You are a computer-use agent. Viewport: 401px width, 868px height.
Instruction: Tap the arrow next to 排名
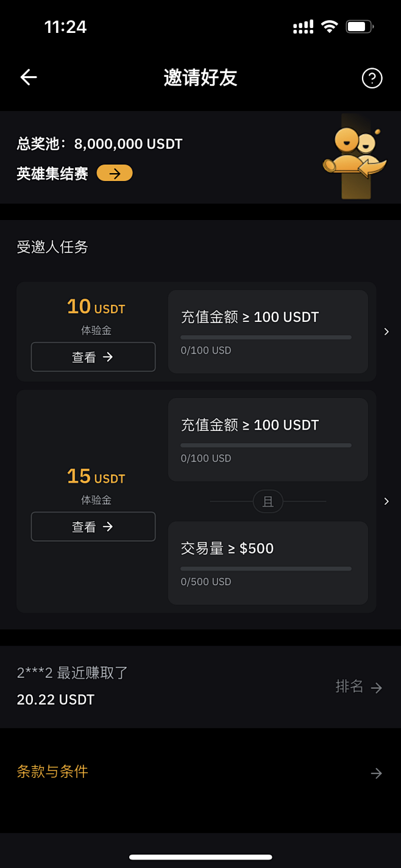(x=377, y=688)
